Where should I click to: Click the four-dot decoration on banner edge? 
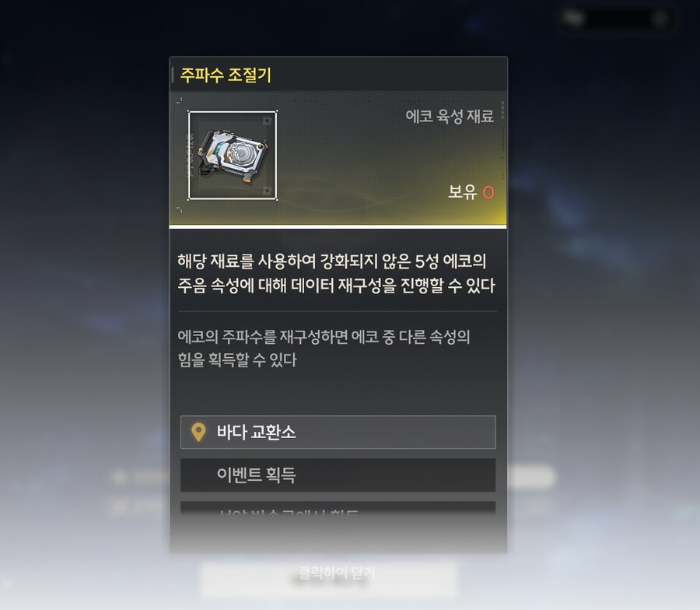502,110
